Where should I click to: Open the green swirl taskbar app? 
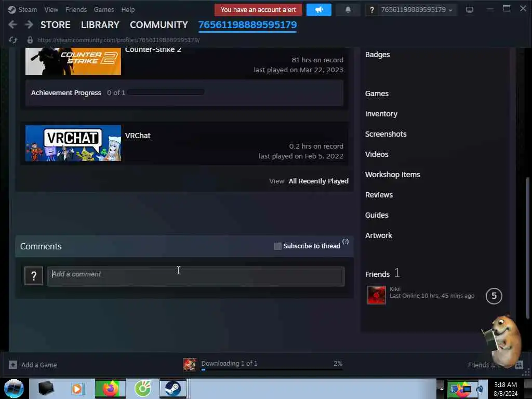tap(143, 389)
